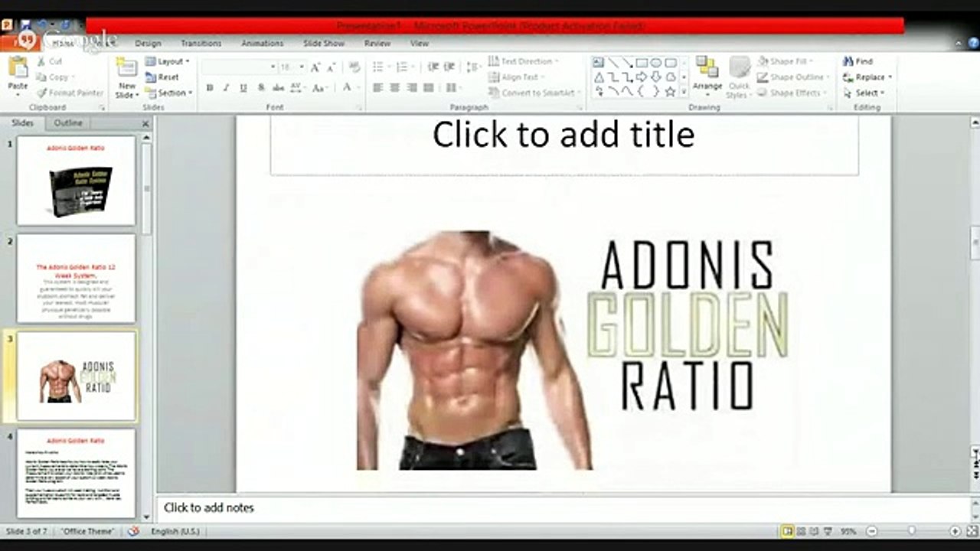The image size is (980, 551).
Task: Toggle Italic formatting
Action: (x=227, y=88)
